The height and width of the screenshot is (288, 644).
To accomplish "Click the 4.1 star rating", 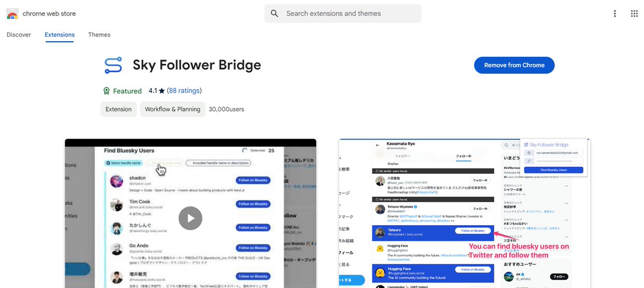I will click(157, 91).
